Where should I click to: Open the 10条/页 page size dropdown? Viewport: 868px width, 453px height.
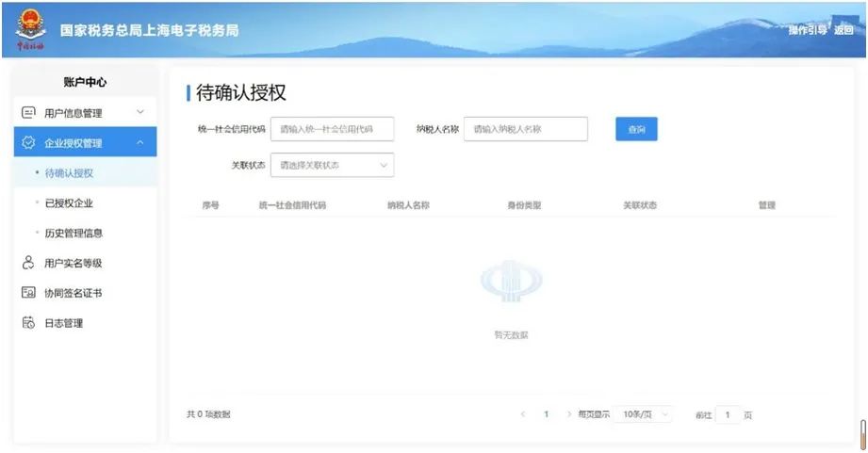pyautogui.click(x=644, y=414)
